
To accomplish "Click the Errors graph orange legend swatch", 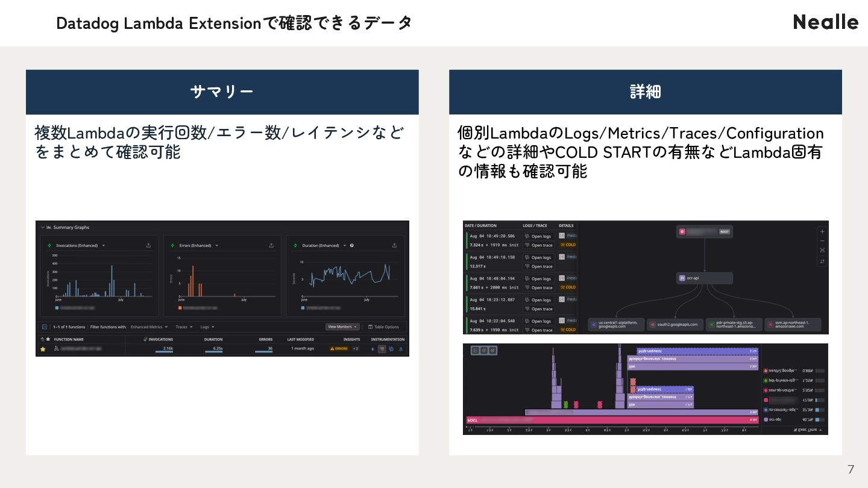I will click(x=180, y=307).
